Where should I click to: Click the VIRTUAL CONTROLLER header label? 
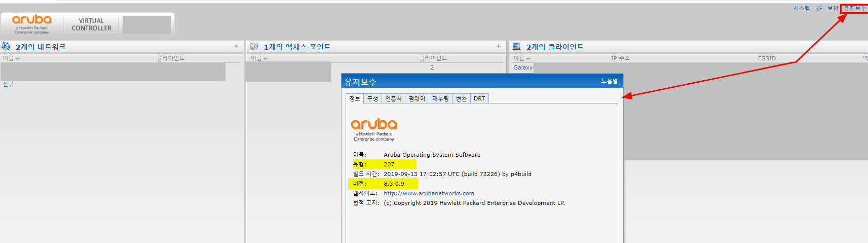coord(91,24)
